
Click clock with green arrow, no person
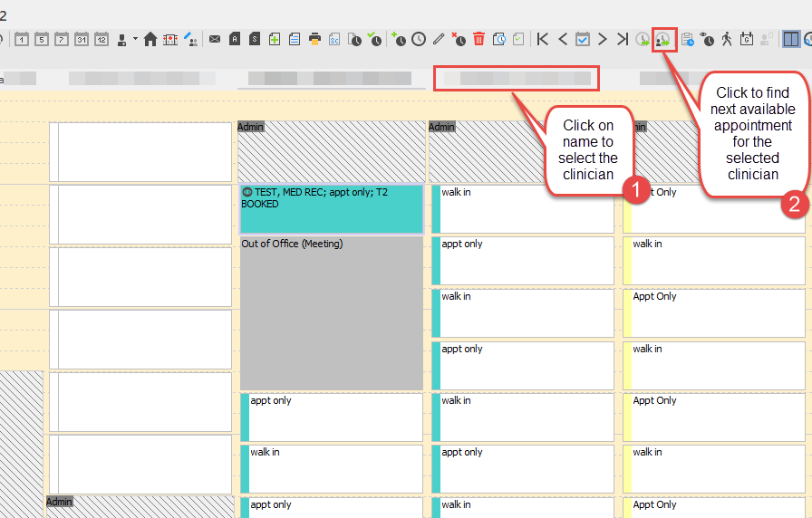click(x=643, y=39)
